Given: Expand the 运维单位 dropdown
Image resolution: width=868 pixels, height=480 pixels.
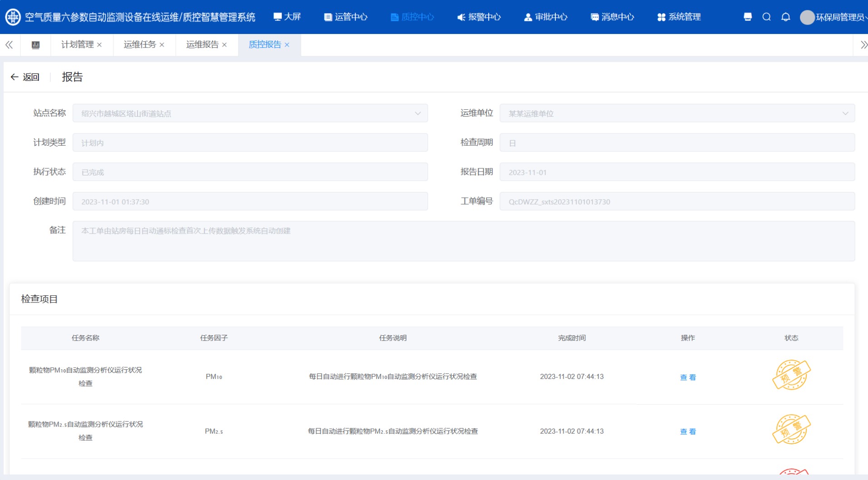Looking at the screenshot, I should (x=845, y=113).
